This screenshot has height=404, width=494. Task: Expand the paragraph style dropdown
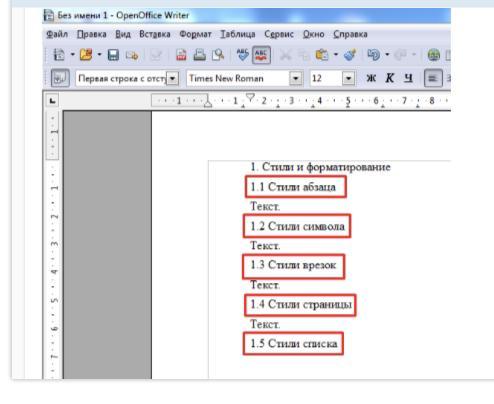coord(172,79)
